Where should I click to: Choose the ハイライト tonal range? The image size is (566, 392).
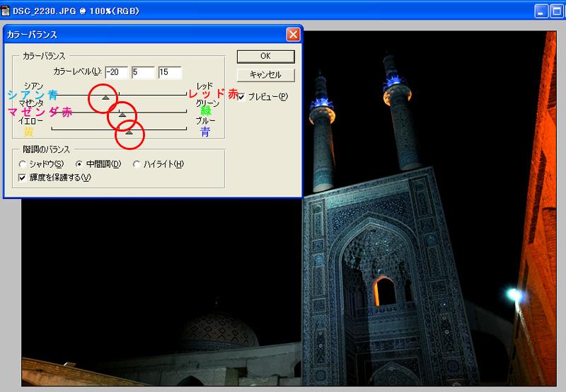137,164
